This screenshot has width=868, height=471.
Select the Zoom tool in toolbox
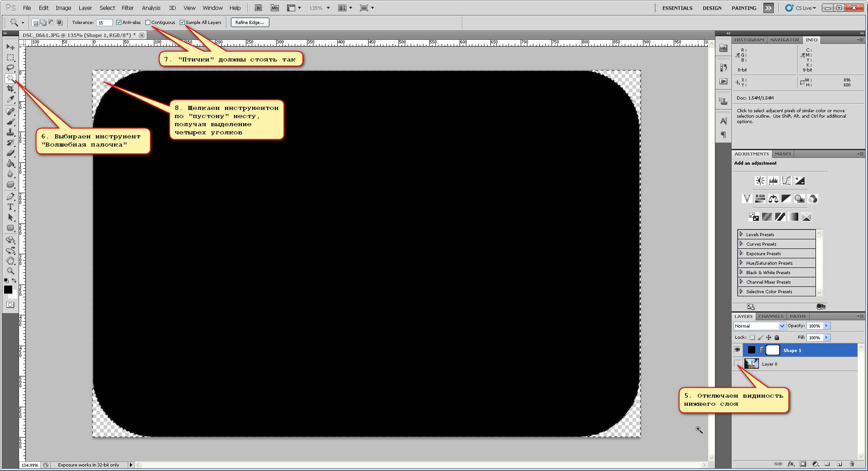coord(10,271)
